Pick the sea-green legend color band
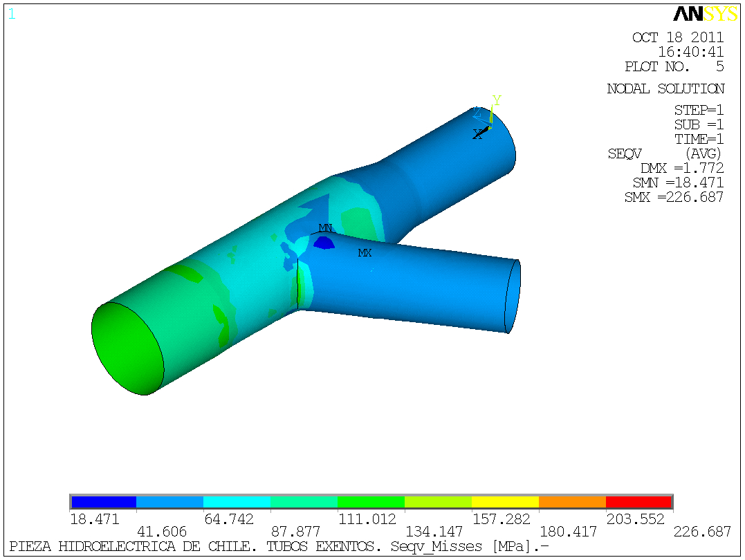 (x=304, y=501)
